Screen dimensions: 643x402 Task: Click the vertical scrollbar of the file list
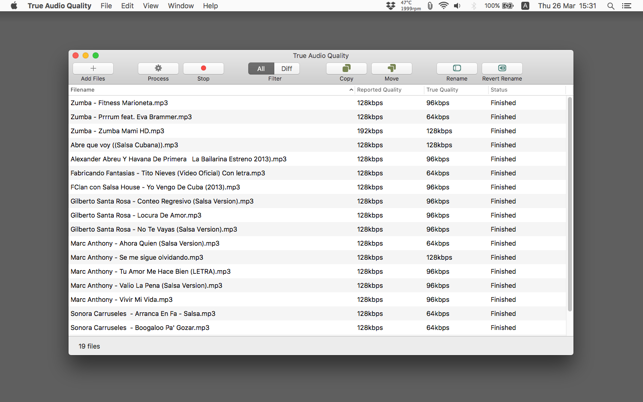[x=569, y=204]
